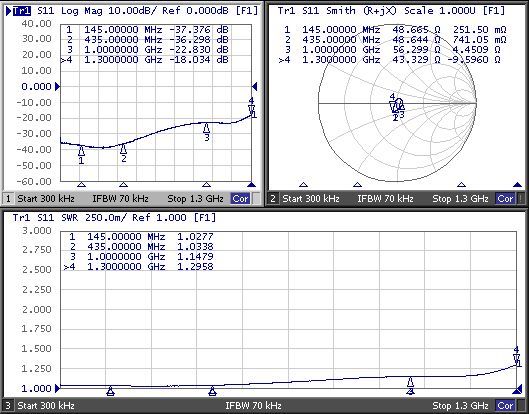Click IFBW 70 kHz in channel 2 status bar
529x414 pixels.
tap(385, 199)
